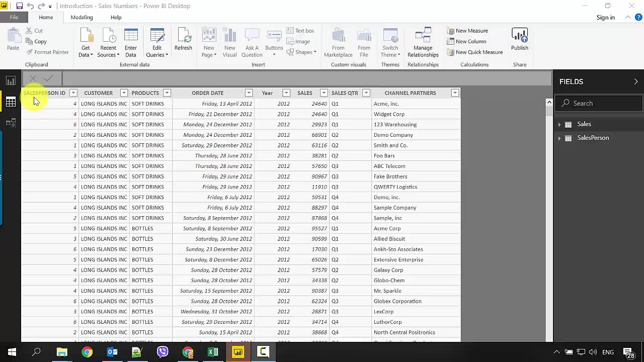This screenshot has width=644, height=362.
Task: Switch to Data view in left sidebar
Action: tap(11, 102)
